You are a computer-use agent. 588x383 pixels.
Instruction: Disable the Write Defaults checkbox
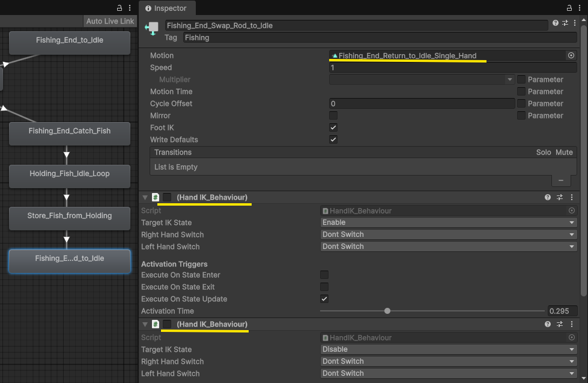[x=333, y=139]
